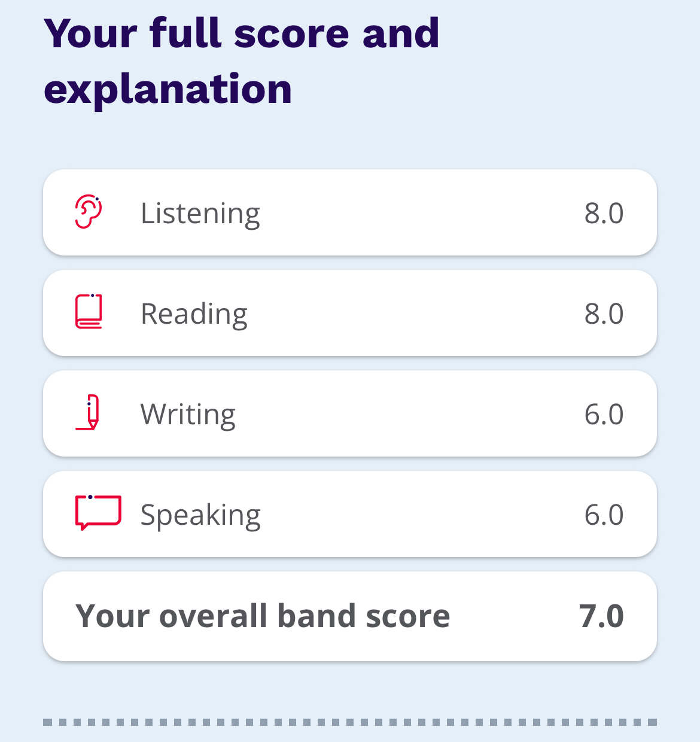Select the Speaking label text
The height and width of the screenshot is (742, 700).
click(x=200, y=515)
